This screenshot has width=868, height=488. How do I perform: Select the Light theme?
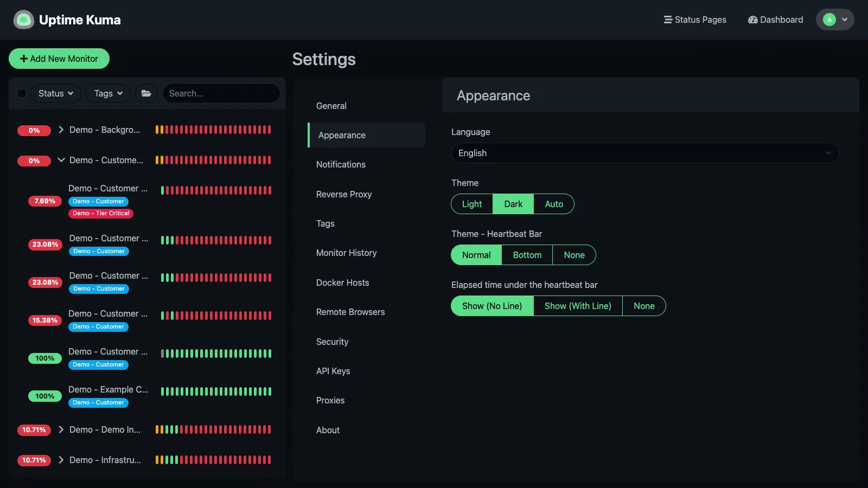pyautogui.click(x=472, y=204)
